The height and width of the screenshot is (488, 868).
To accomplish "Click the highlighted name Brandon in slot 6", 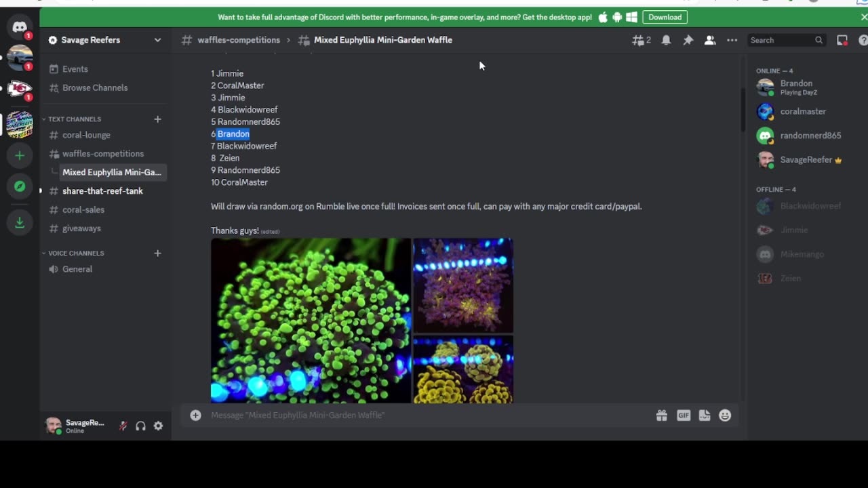I will (233, 134).
